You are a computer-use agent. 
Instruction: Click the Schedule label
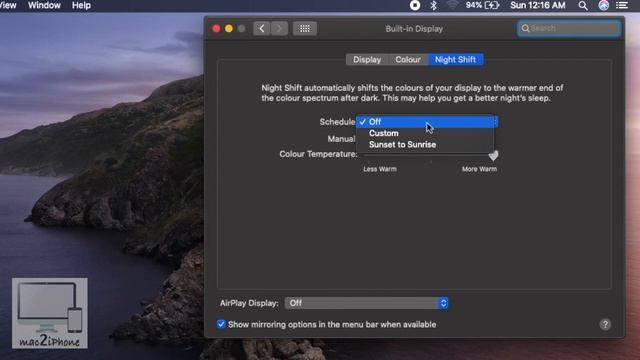[x=337, y=122]
